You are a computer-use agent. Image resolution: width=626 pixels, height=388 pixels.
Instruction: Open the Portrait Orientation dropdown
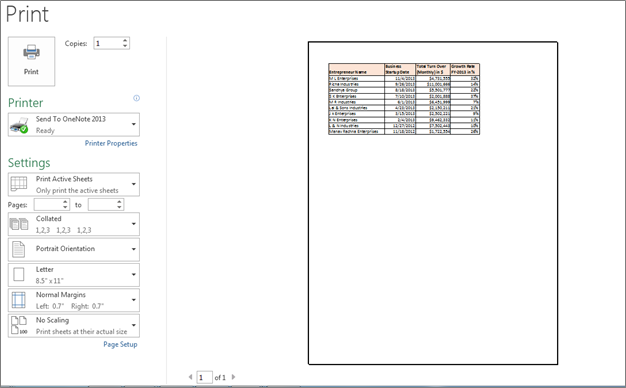pyautogui.click(x=134, y=249)
